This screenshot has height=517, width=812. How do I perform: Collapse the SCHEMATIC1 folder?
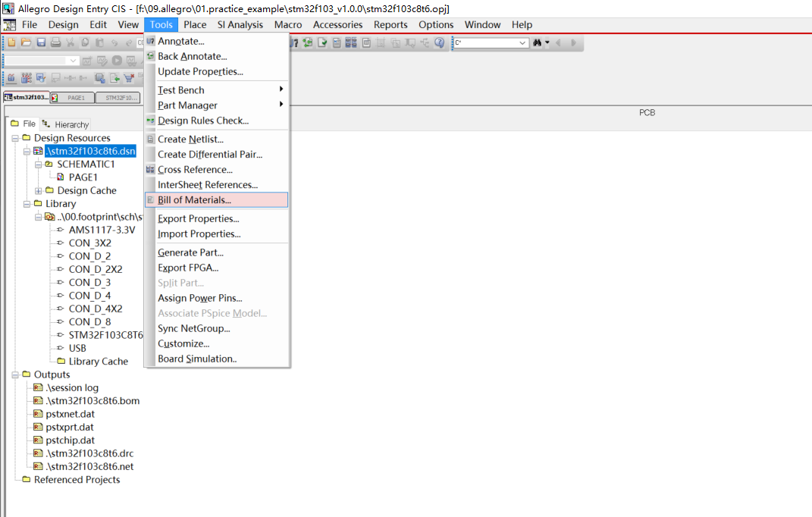38,164
